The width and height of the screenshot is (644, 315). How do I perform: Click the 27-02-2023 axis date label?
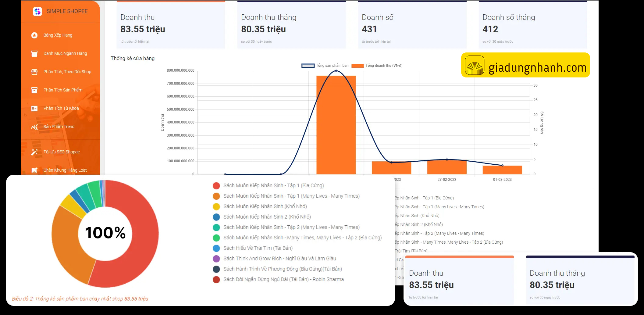coord(447,180)
